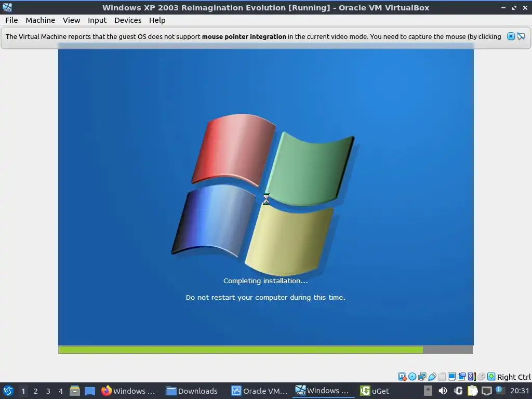Open the hard disk activity indicator

click(x=402, y=377)
